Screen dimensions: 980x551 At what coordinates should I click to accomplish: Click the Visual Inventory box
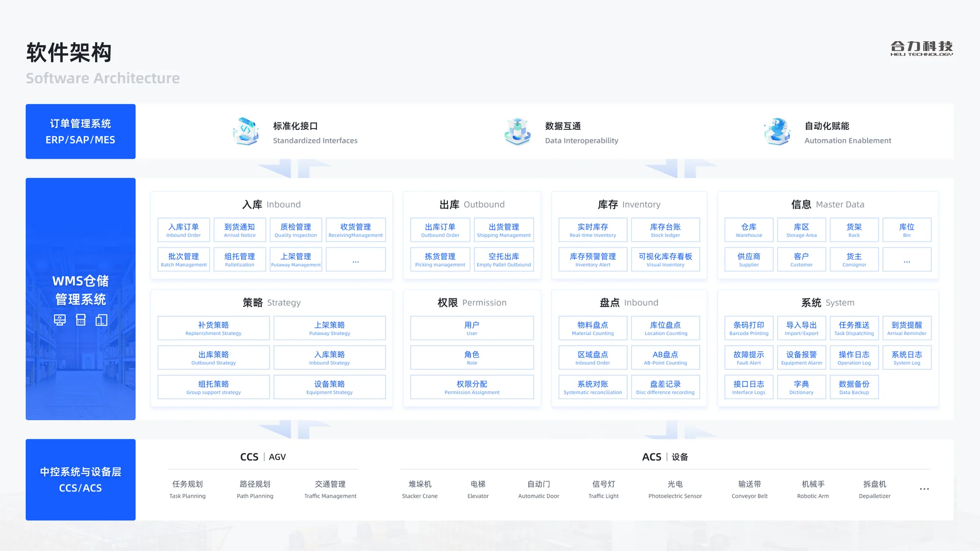coord(665,259)
